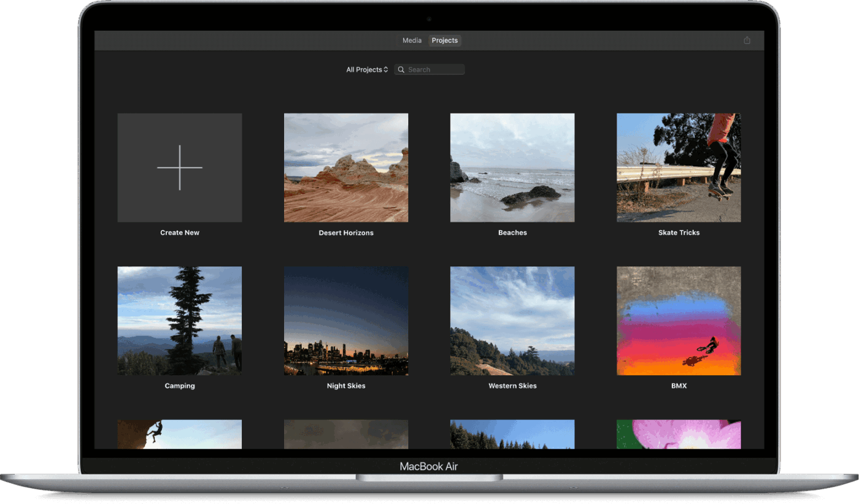This screenshot has height=504, width=859.
Task: Select the Projects tab
Action: [444, 40]
